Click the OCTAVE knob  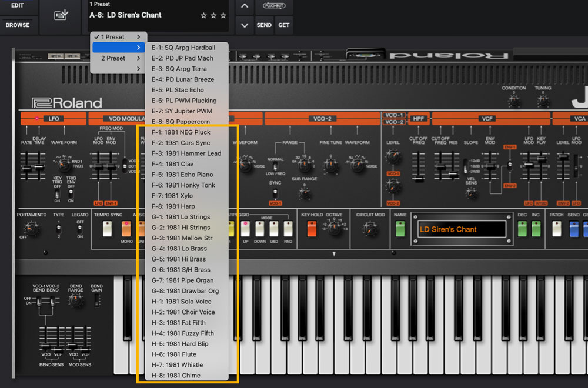coord(333,227)
